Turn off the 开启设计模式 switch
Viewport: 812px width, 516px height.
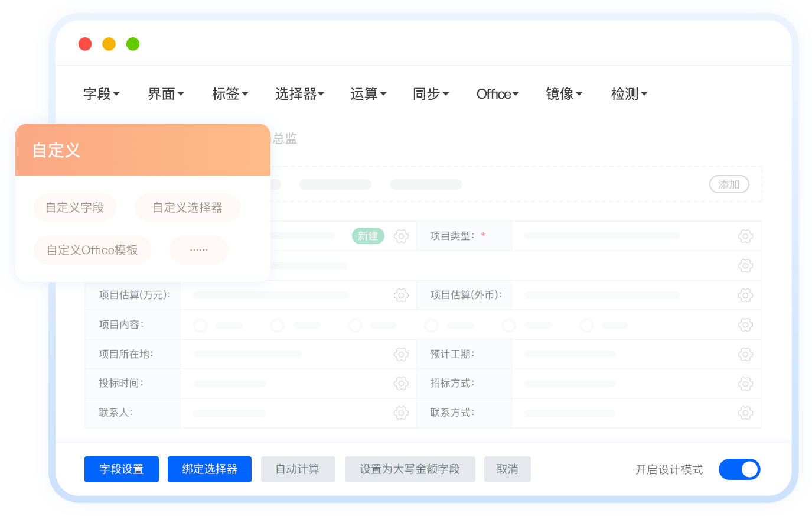pyautogui.click(x=739, y=469)
